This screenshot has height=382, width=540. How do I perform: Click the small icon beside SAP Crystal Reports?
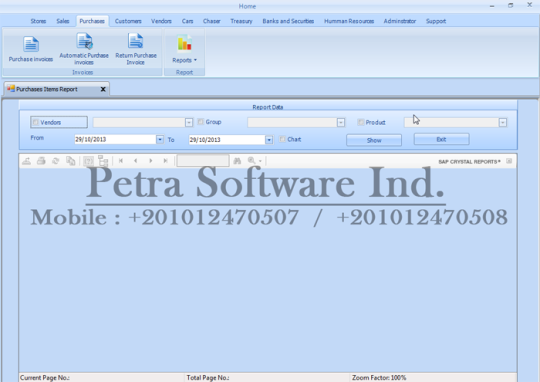click(x=509, y=161)
